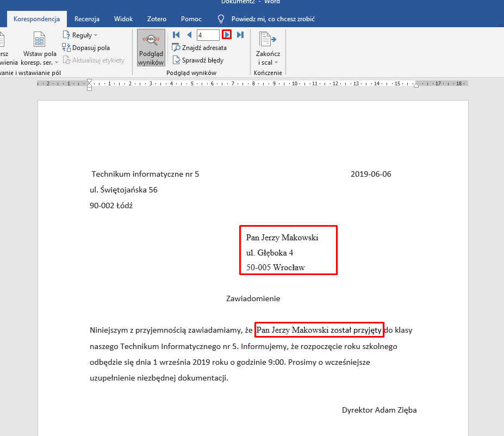
Task: Go to the previous record
Action: click(189, 35)
